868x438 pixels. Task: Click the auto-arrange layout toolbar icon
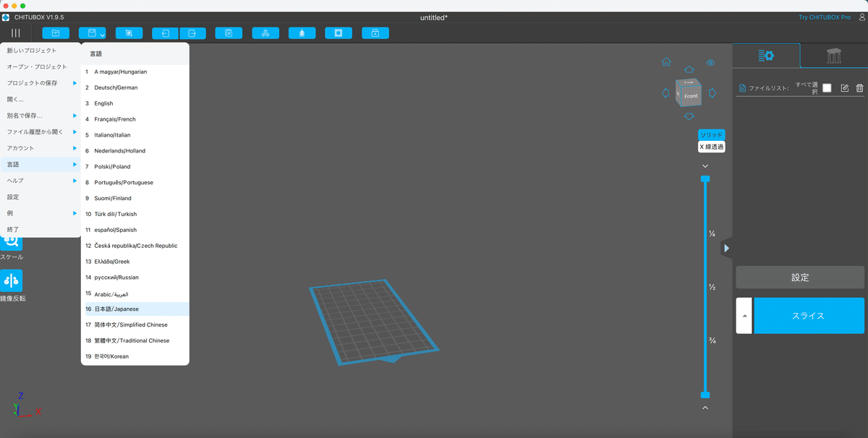(265, 33)
